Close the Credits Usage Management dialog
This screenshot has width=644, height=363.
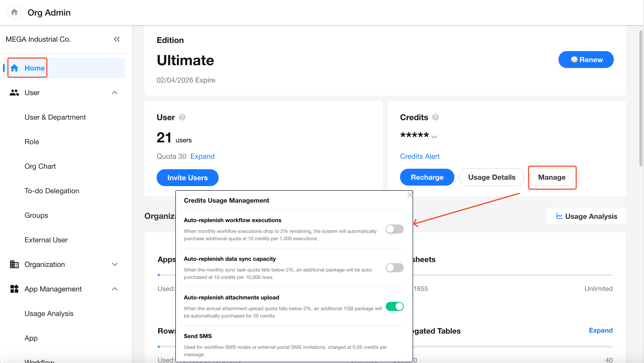click(410, 195)
